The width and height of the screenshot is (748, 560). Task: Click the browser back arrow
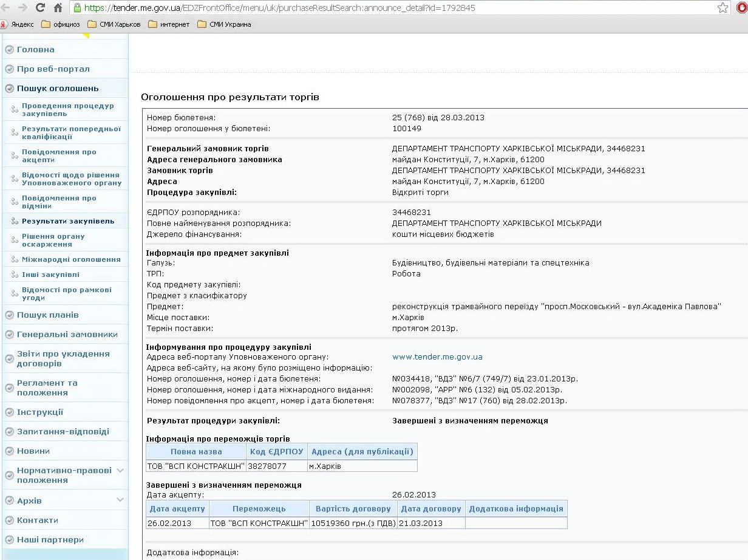click(7, 8)
